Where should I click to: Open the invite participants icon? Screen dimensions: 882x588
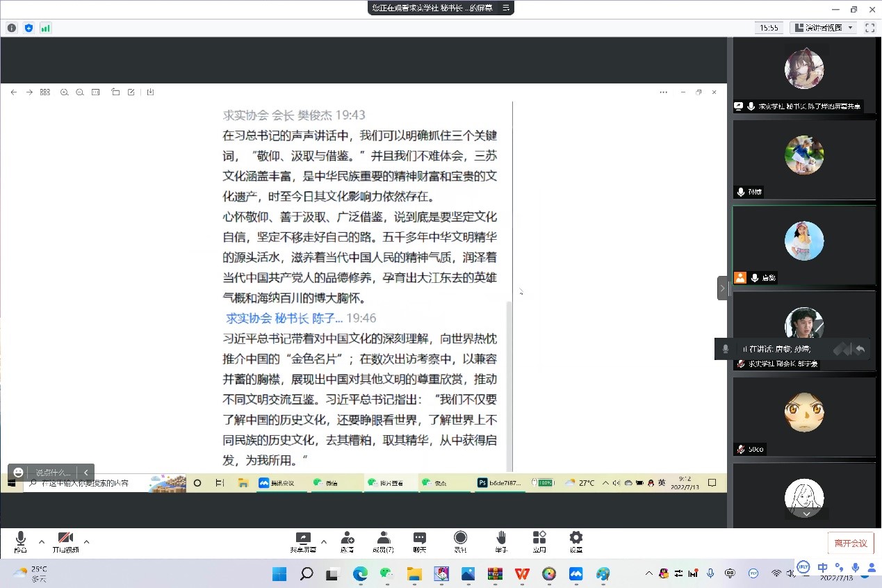pyautogui.click(x=347, y=540)
